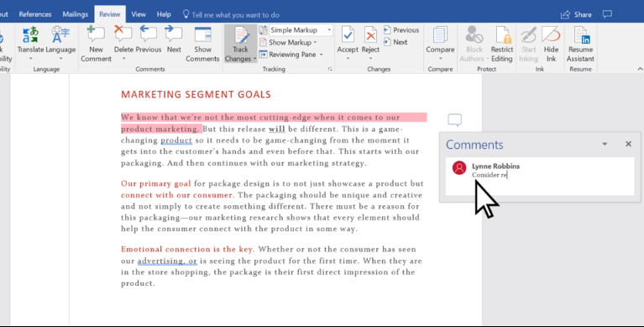This screenshot has width=644, height=327.
Task: Select the Review tab
Action: click(x=110, y=14)
